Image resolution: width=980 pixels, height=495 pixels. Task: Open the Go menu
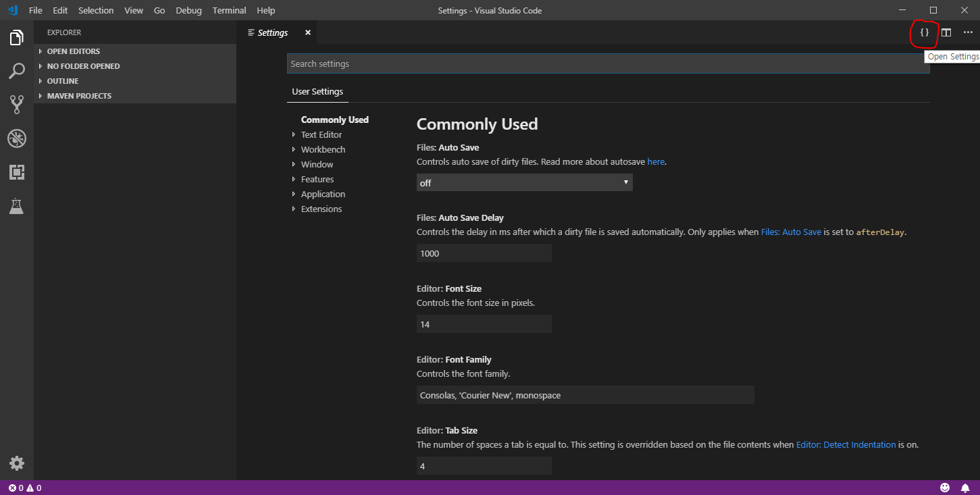(159, 11)
